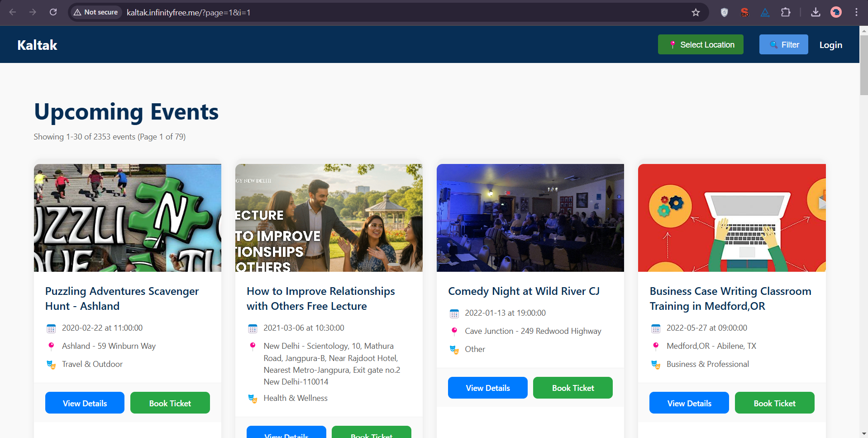Image resolution: width=868 pixels, height=438 pixels.
Task: Open the Filter panel
Action: tap(783, 44)
